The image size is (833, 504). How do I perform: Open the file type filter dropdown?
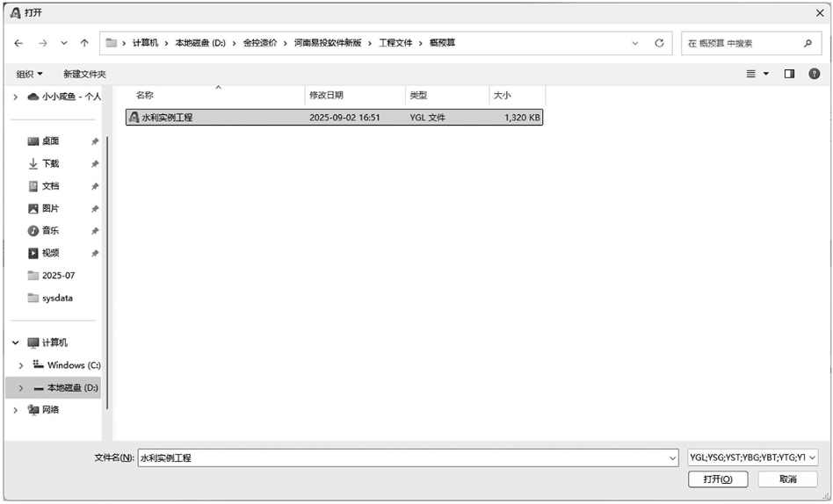pos(752,457)
